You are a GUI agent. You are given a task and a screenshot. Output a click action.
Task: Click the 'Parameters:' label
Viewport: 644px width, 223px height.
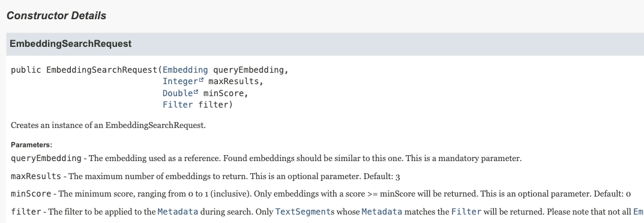tap(31, 145)
